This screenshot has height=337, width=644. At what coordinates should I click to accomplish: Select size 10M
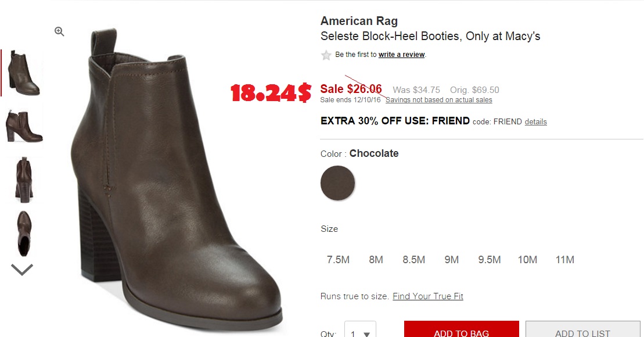tap(527, 260)
